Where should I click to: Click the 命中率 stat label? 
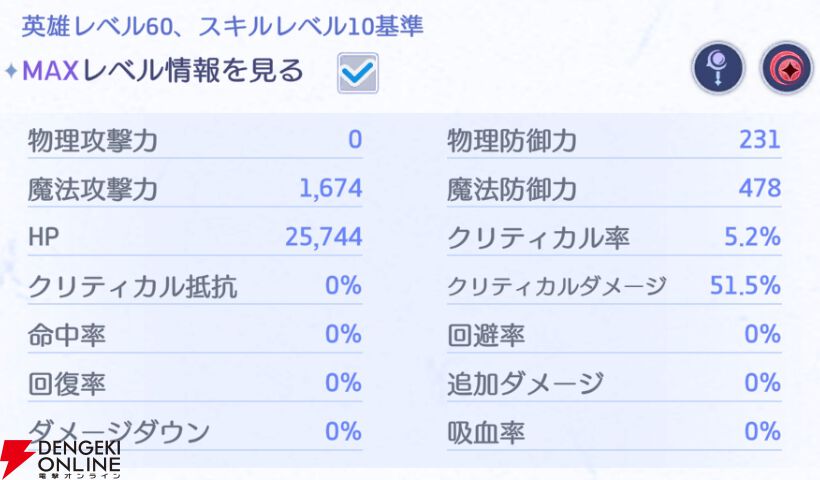(x=67, y=335)
